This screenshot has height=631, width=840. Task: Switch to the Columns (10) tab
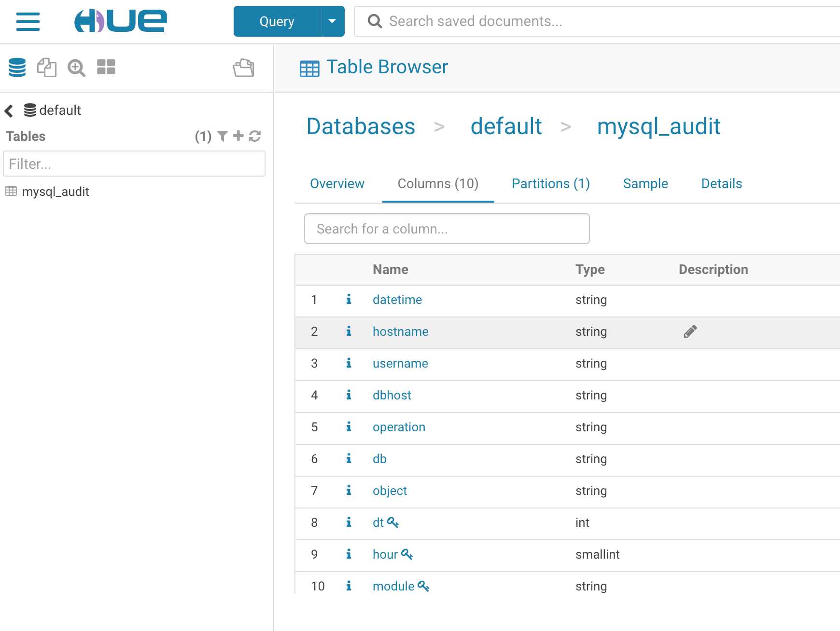click(x=438, y=184)
